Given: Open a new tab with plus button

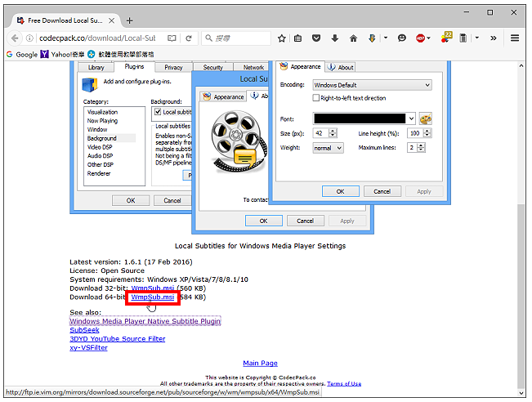Looking at the screenshot, I should [129, 20].
